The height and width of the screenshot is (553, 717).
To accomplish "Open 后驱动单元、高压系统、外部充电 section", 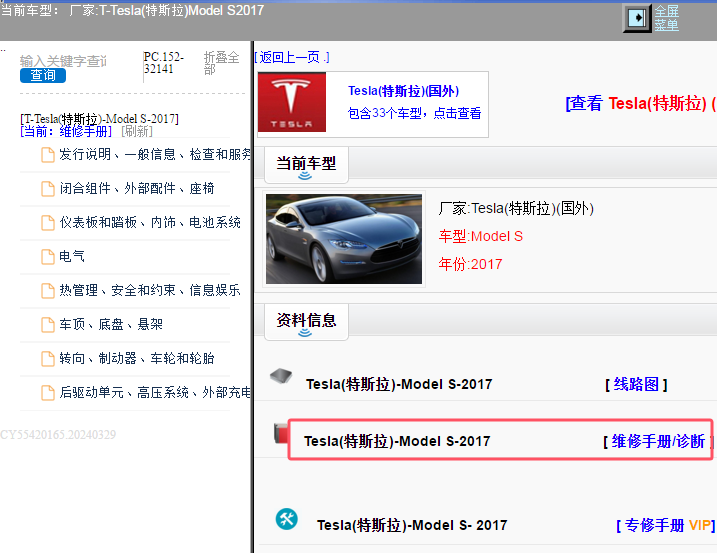I will [155, 392].
